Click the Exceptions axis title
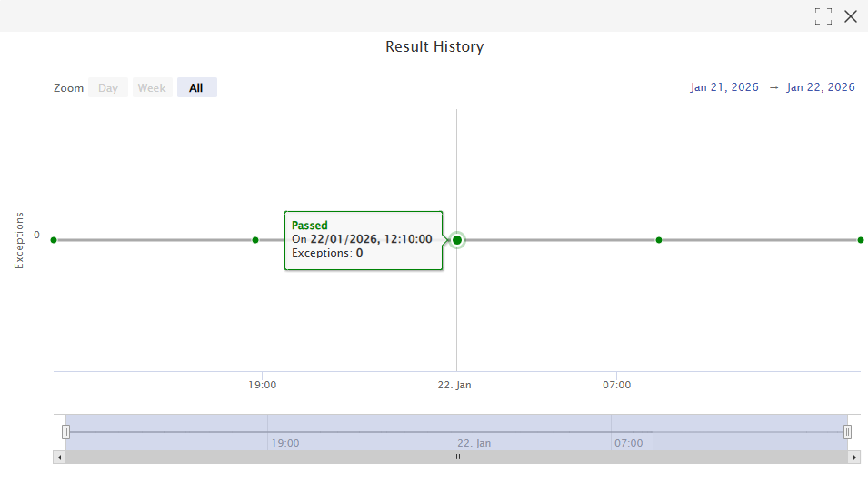 click(x=19, y=240)
